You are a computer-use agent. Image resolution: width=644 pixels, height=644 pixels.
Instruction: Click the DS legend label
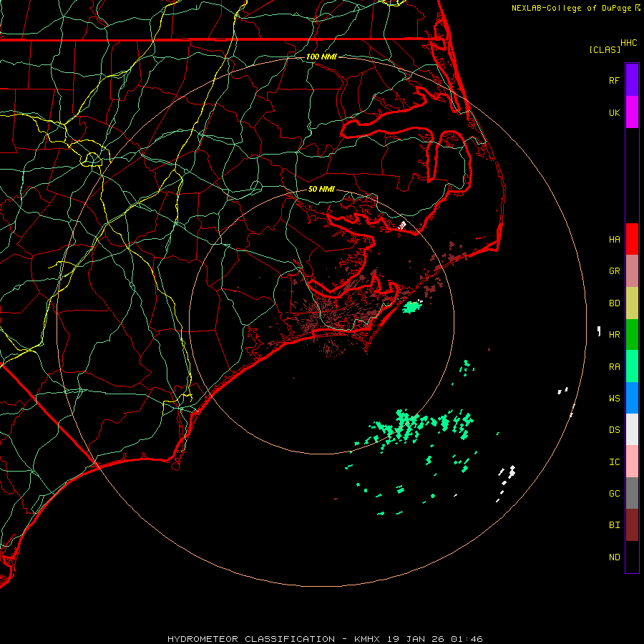click(x=614, y=430)
